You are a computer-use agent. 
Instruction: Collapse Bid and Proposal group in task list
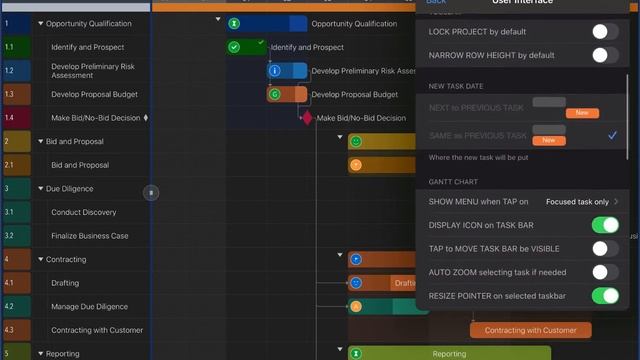point(40,142)
